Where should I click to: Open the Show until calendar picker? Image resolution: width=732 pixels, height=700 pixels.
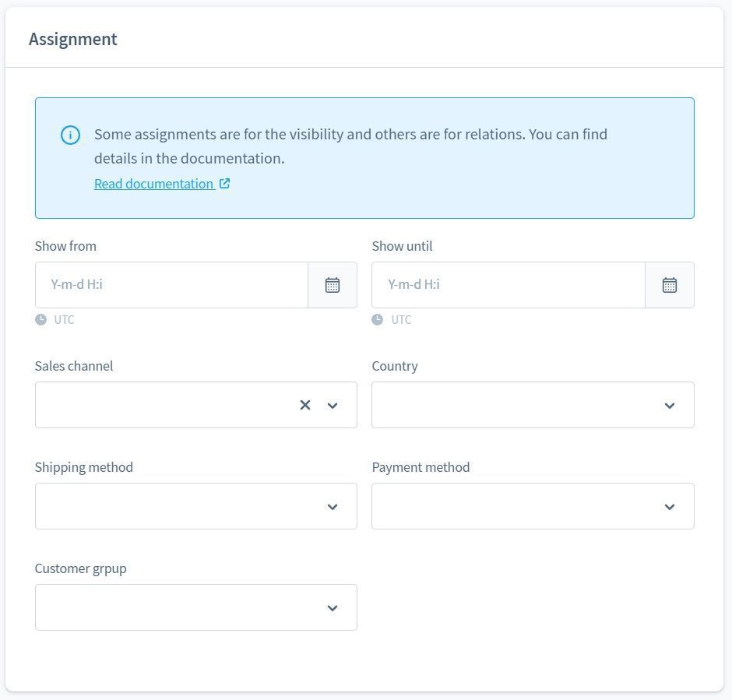[670, 285]
